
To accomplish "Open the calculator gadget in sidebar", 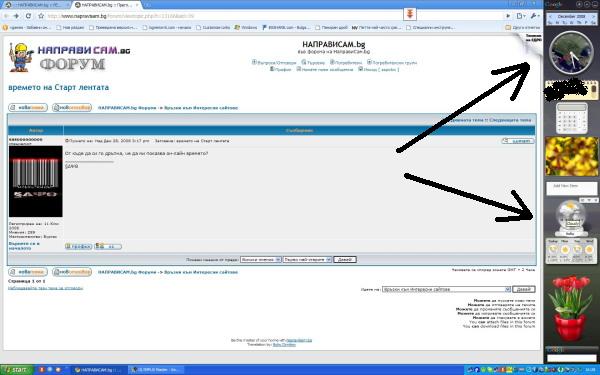I will (572, 118).
